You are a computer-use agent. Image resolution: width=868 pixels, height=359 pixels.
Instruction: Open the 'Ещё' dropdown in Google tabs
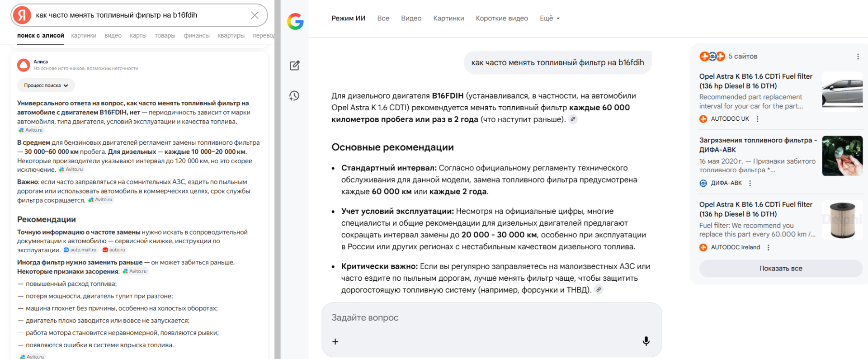(549, 18)
